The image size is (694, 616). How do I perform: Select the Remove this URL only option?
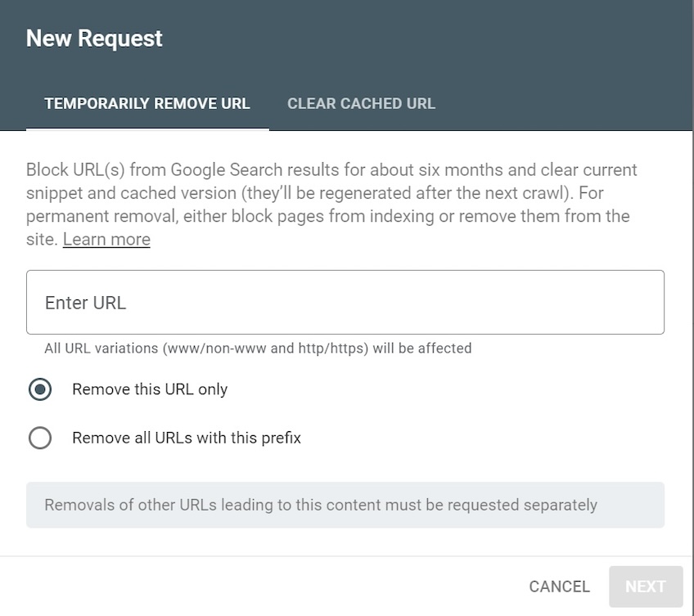40,389
